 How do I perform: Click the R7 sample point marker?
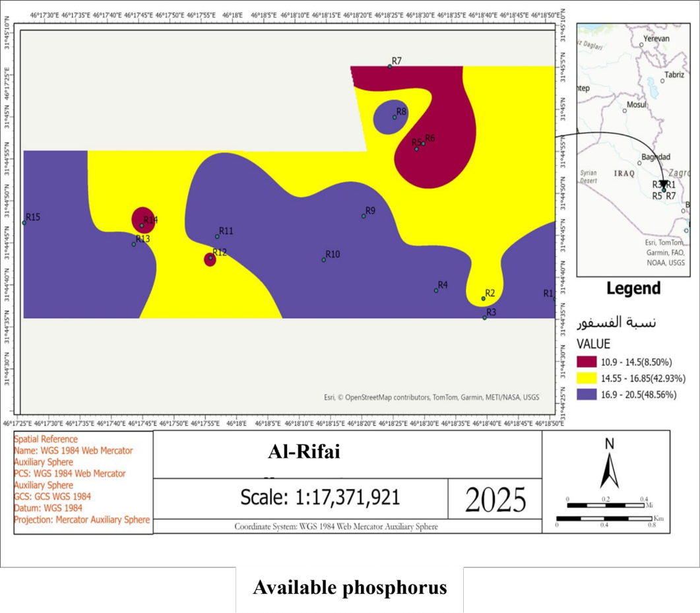(390, 67)
